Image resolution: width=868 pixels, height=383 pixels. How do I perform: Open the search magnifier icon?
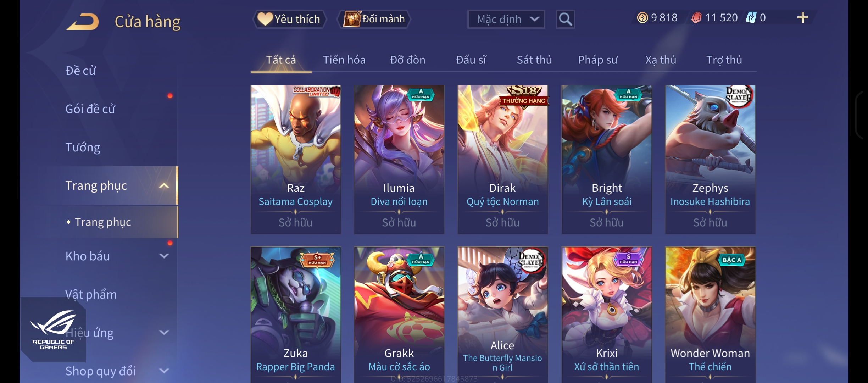click(x=565, y=19)
